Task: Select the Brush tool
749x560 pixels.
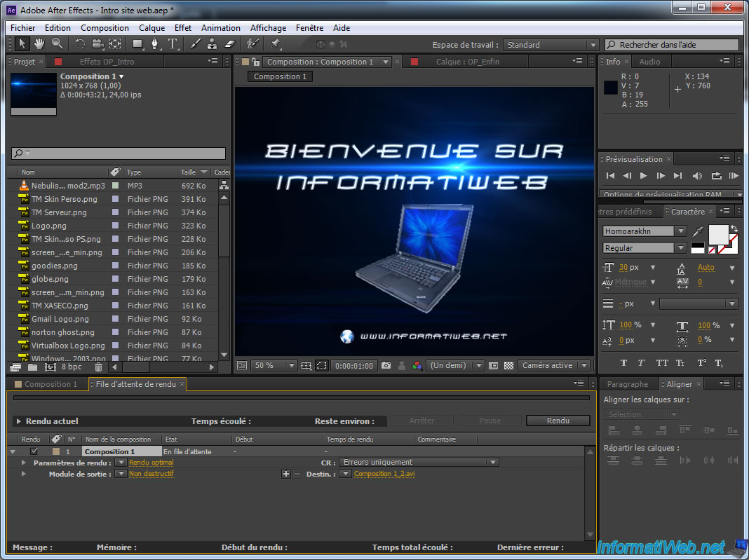Action: click(x=196, y=44)
